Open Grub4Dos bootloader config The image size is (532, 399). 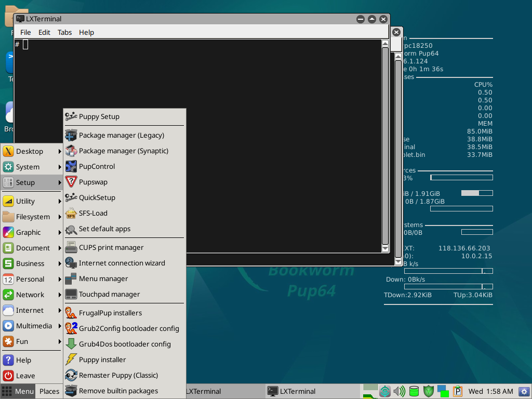point(125,344)
